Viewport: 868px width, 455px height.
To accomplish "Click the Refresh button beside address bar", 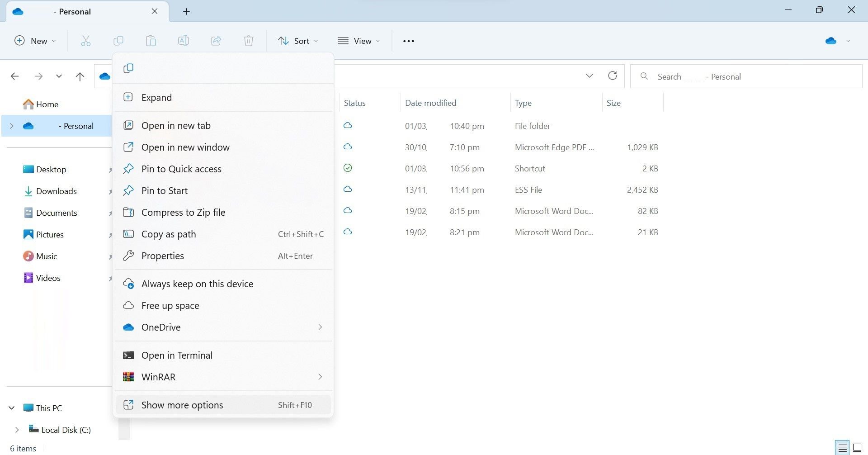I will pyautogui.click(x=612, y=76).
